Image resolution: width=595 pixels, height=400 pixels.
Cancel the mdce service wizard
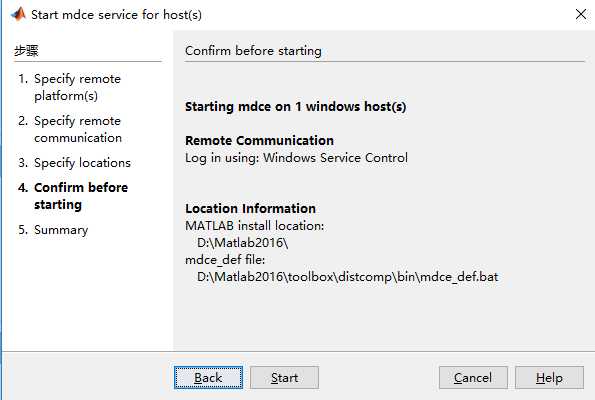click(x=473, y=378)
